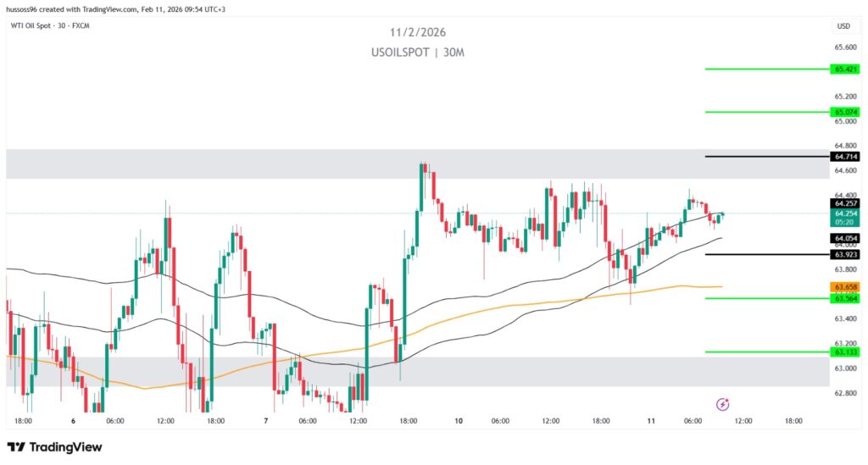The image size is (868, 465).
Task: Click the 63.923 black price label
Action: pyautogui.click(x=846, y=254)
